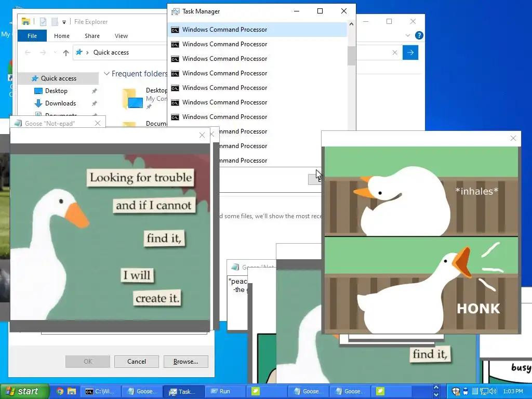
Task: Open the Share ribbon tab
Action: (92, 36)
